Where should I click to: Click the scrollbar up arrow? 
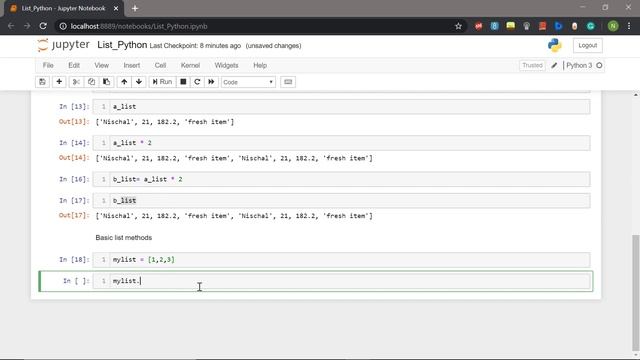point(636,95)
